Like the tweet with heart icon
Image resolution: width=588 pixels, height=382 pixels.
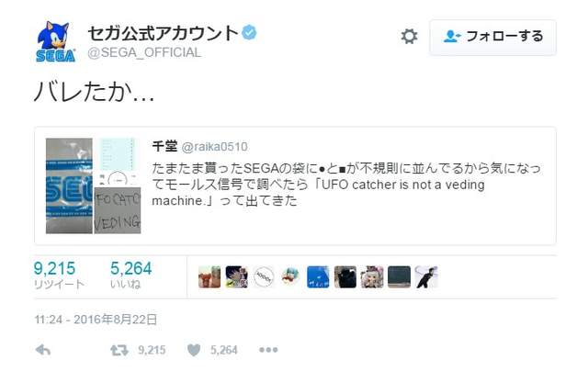pos(194,350)
